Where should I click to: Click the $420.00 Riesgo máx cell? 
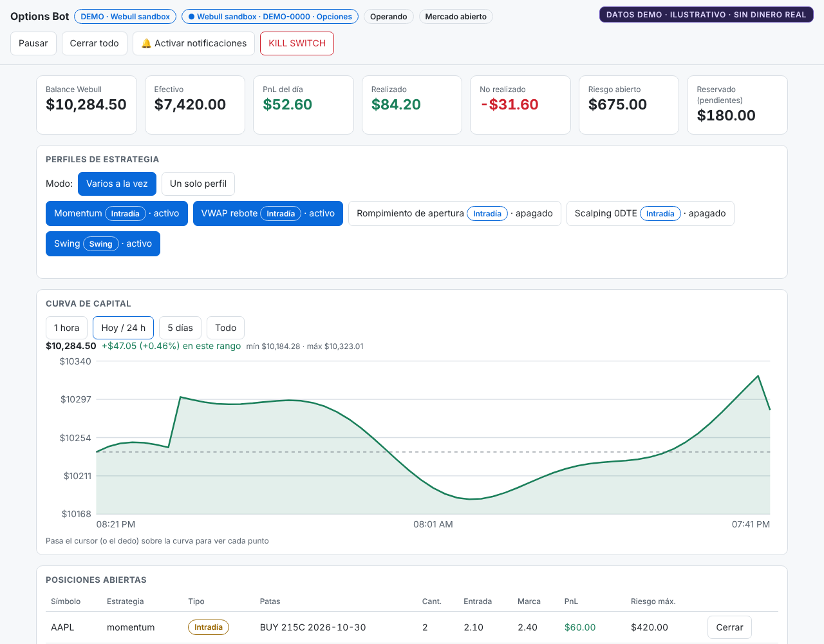coord(650,627)
